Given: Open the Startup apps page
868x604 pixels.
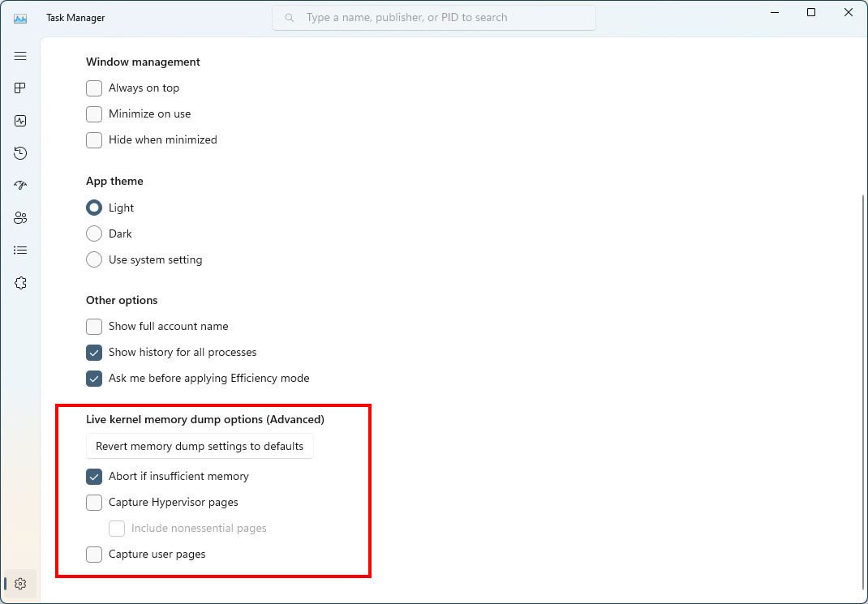Looking at the screenshot, I should click(19, 185).
